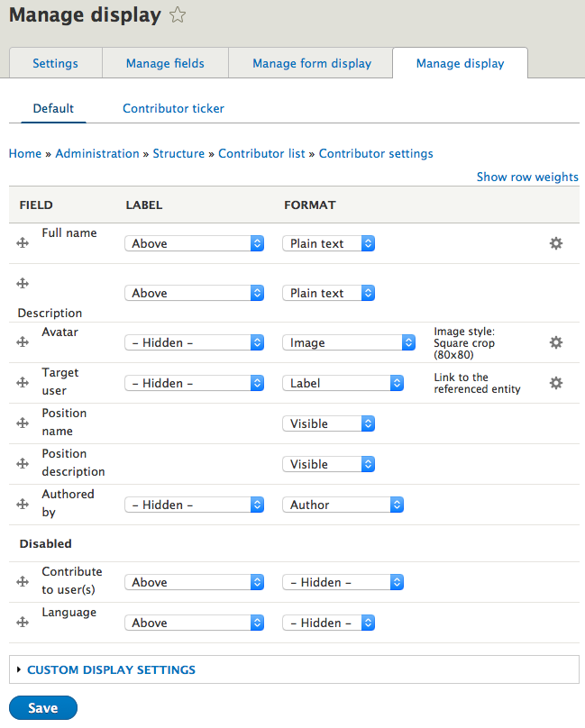This screenshot has height=728, width=585.
Task: Open the Full name label dropdown
Action: 194,243
